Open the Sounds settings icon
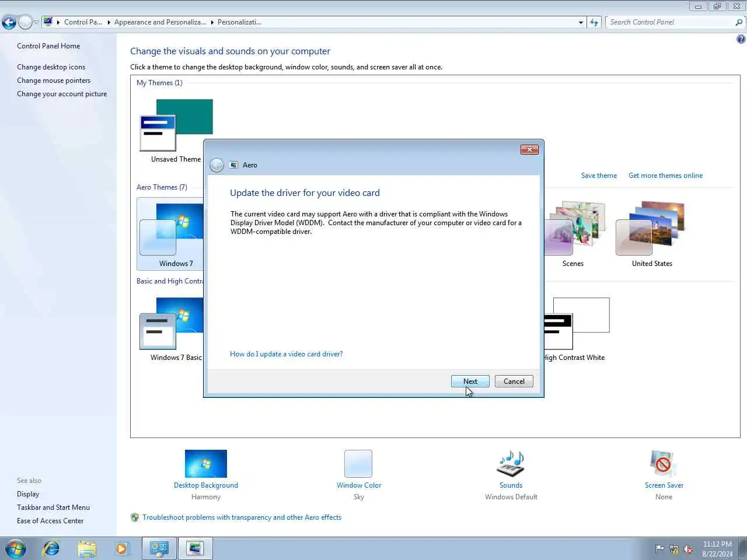 (511, 464)
